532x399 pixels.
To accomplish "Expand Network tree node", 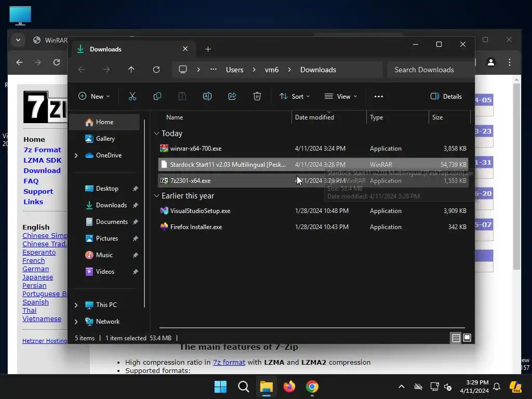I will (x=76, y=322).
